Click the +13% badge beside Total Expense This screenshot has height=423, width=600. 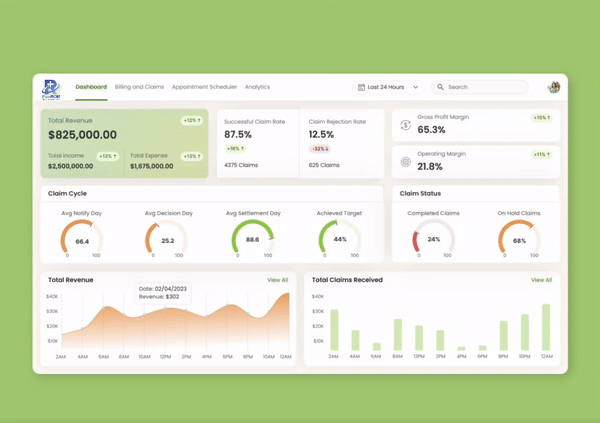(192, 156)
